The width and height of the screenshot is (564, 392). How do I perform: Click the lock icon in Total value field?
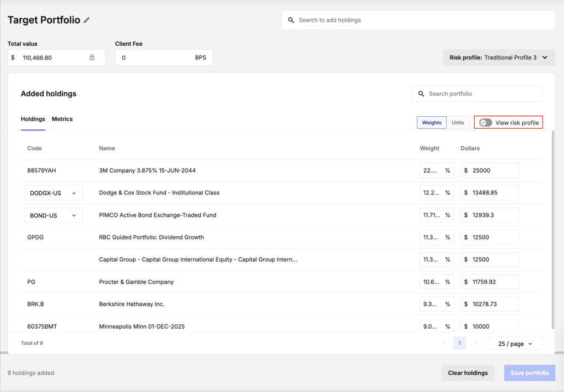[92, 57]
